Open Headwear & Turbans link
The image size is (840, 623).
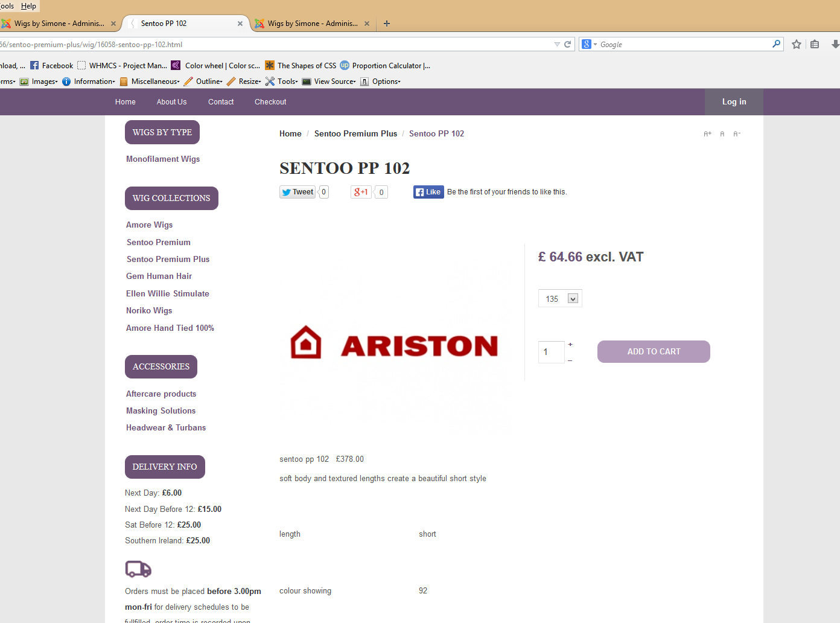166,427
